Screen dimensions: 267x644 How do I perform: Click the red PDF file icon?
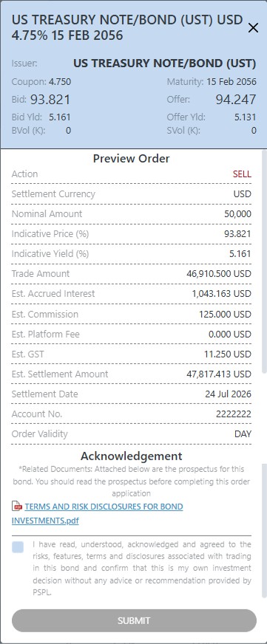click(17, 507)
